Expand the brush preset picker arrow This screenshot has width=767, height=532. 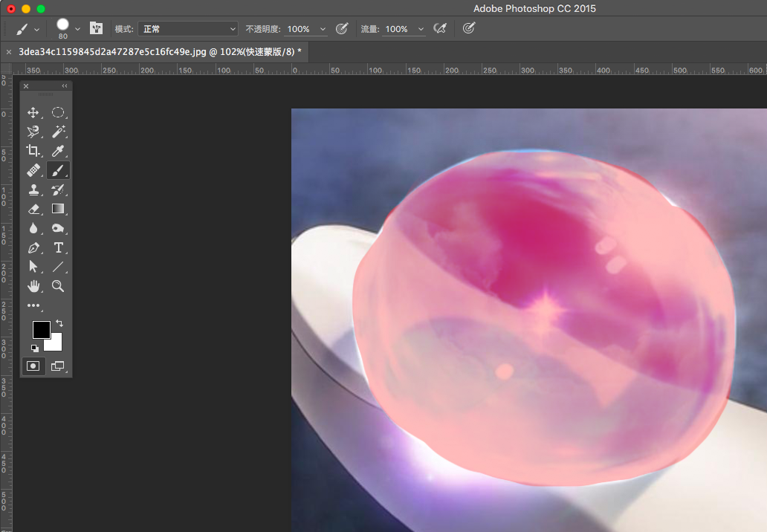[77, 29]
